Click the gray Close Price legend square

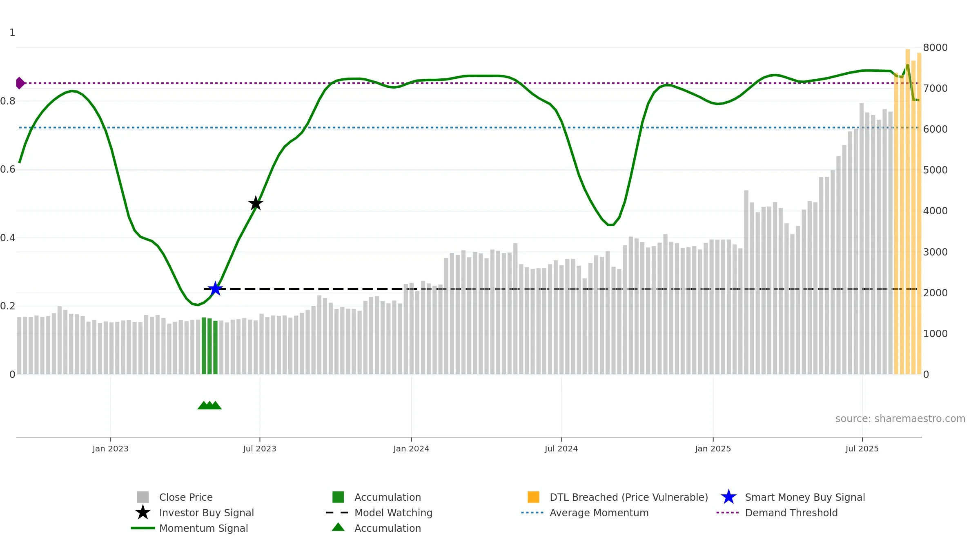click(143, 497)
